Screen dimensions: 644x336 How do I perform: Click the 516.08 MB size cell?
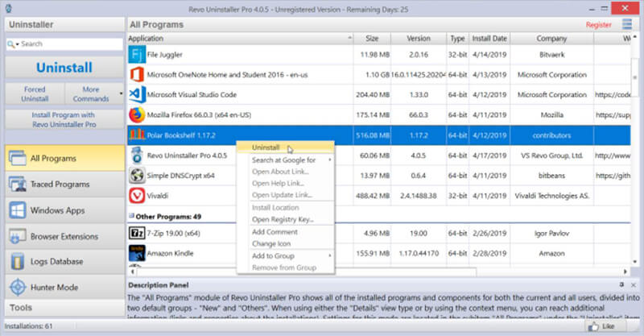pyautogui.click(x=373, y=135)
